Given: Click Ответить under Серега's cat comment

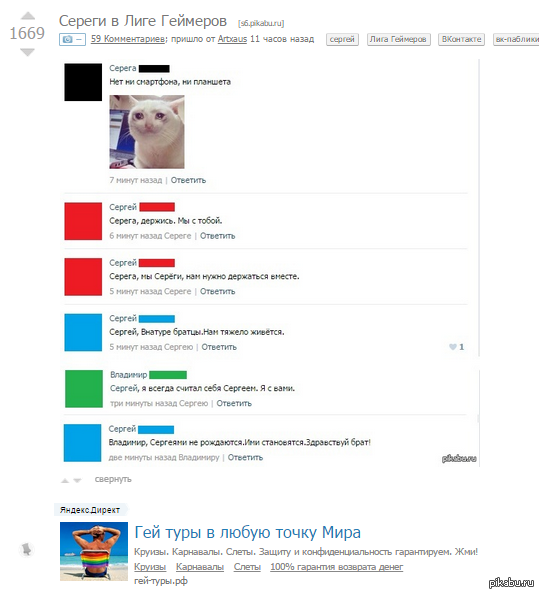Looking at the screenshot, I should pos(188,180).
